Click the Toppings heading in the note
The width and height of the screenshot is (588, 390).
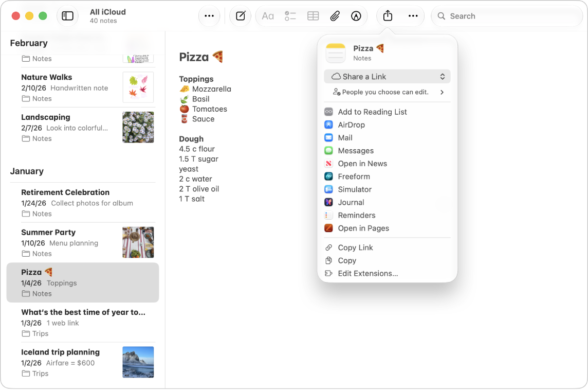point(196,79)
